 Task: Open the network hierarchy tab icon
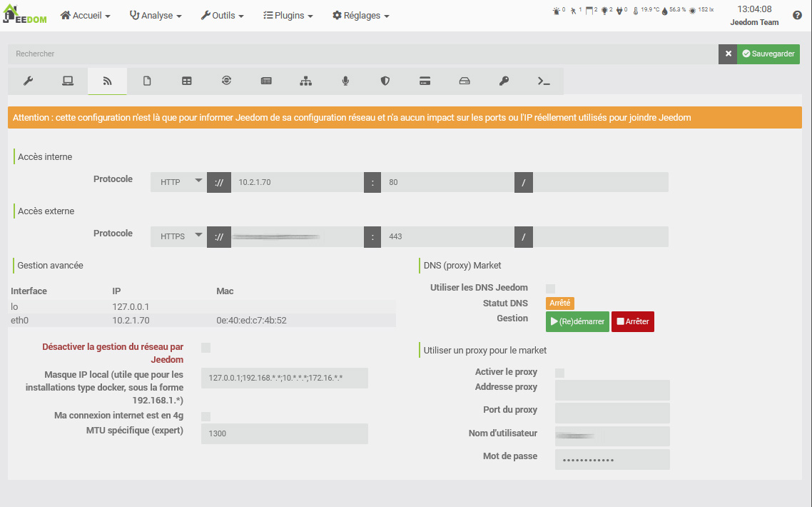click(305, 81)
